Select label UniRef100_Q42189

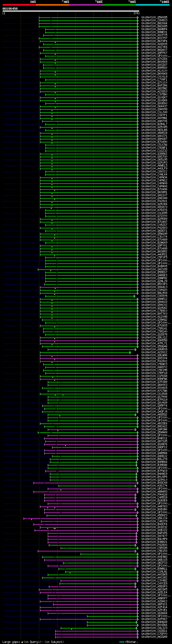(x=154, y=269)
